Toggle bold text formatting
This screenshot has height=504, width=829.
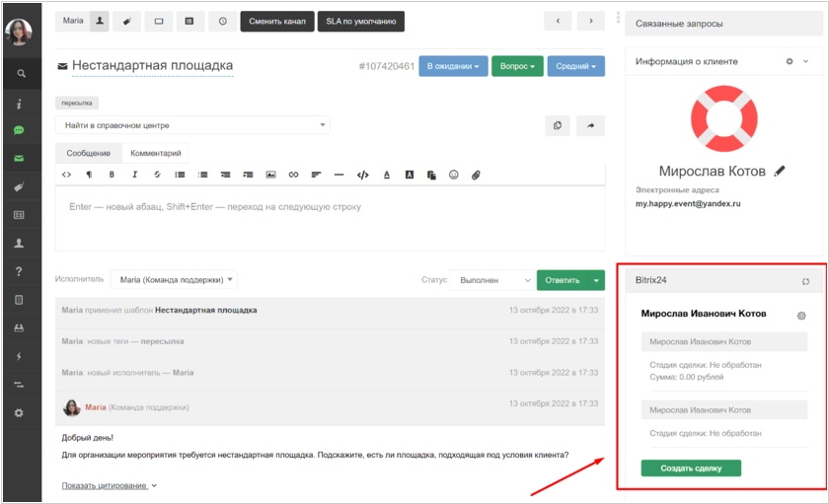tap(112, 175)
